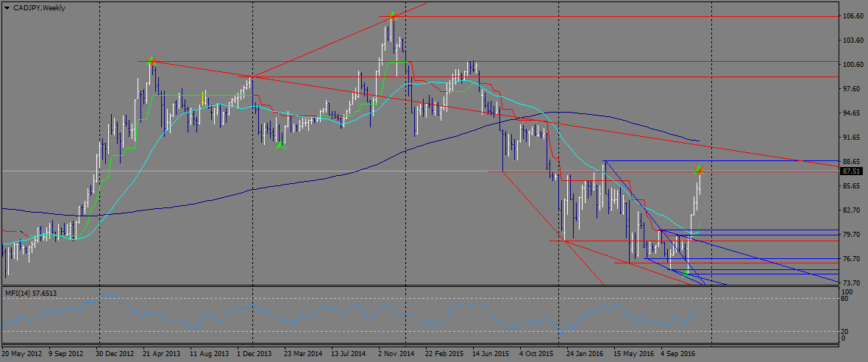868x362 pixels.
Task: Click the MFI(14) 57.6513 indicator label
Action: tap(31, 292)
